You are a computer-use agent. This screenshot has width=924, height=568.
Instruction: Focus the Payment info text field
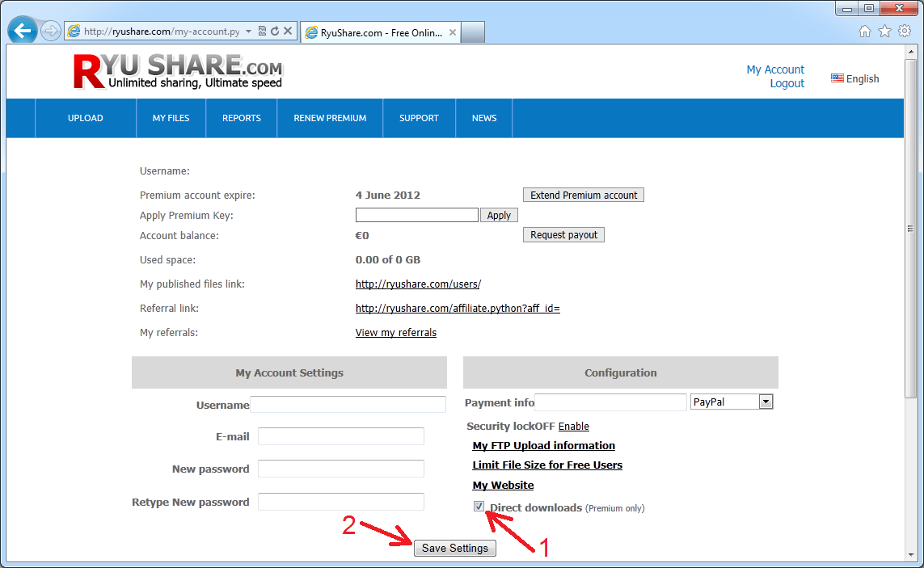tap(610, 402)
